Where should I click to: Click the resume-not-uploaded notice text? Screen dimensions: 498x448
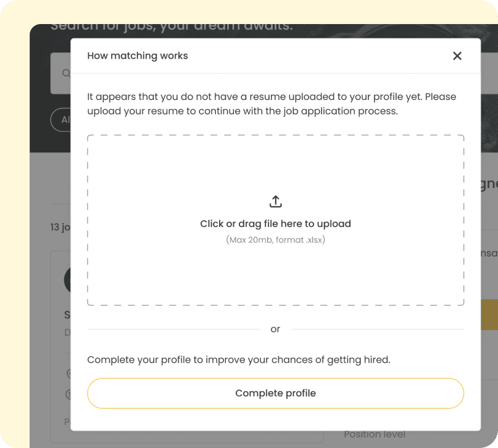coord(272,104)
